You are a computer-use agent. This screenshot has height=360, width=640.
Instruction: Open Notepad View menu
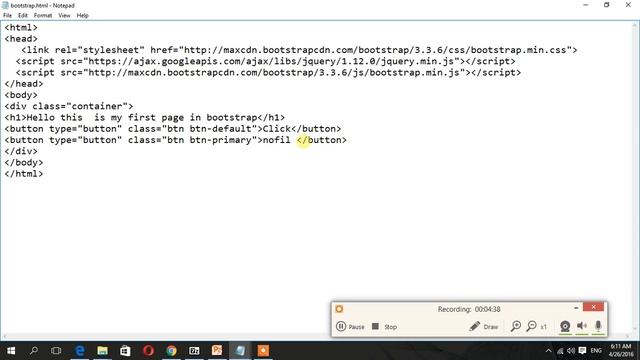click(64, 16)
